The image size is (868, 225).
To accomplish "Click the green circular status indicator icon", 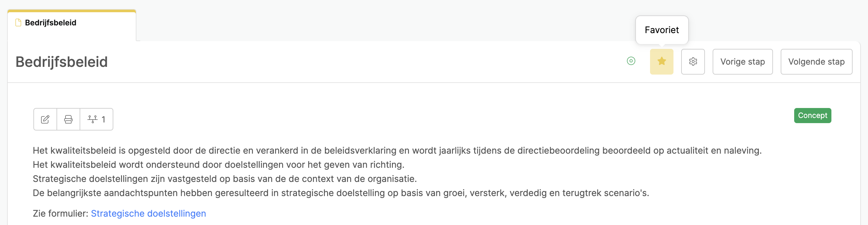I will click(631, 61).
